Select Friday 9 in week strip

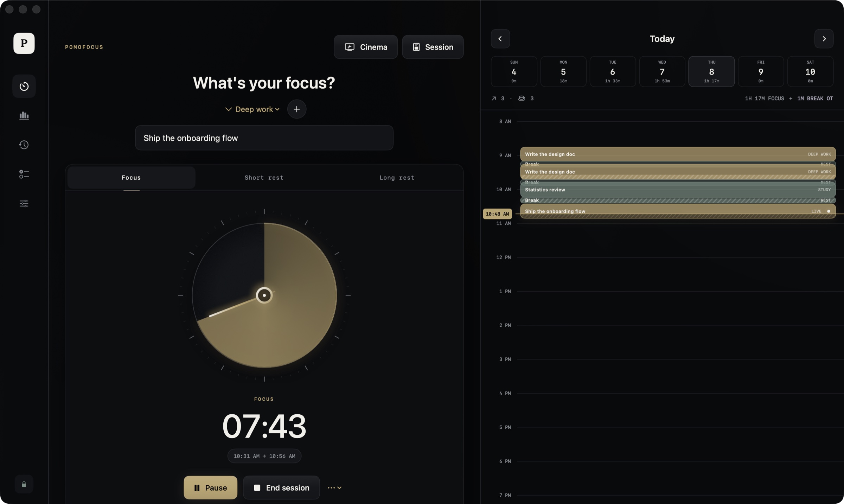tap(761, 71)
